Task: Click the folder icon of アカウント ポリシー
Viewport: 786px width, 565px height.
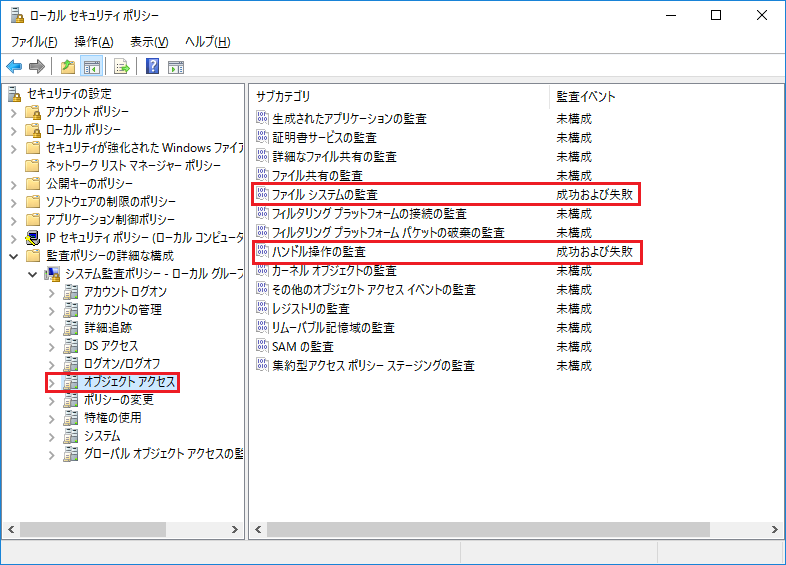Action: point(33,111)
